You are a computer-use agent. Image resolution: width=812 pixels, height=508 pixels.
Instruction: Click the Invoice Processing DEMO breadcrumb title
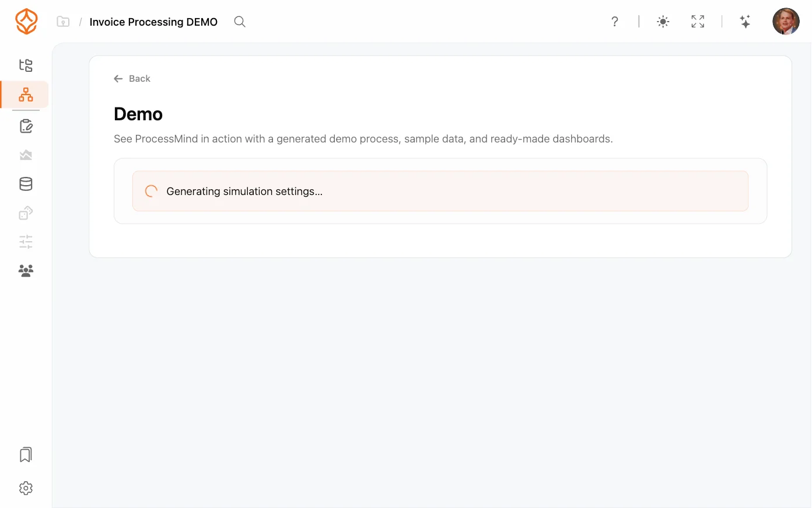[x=153, y=22]
